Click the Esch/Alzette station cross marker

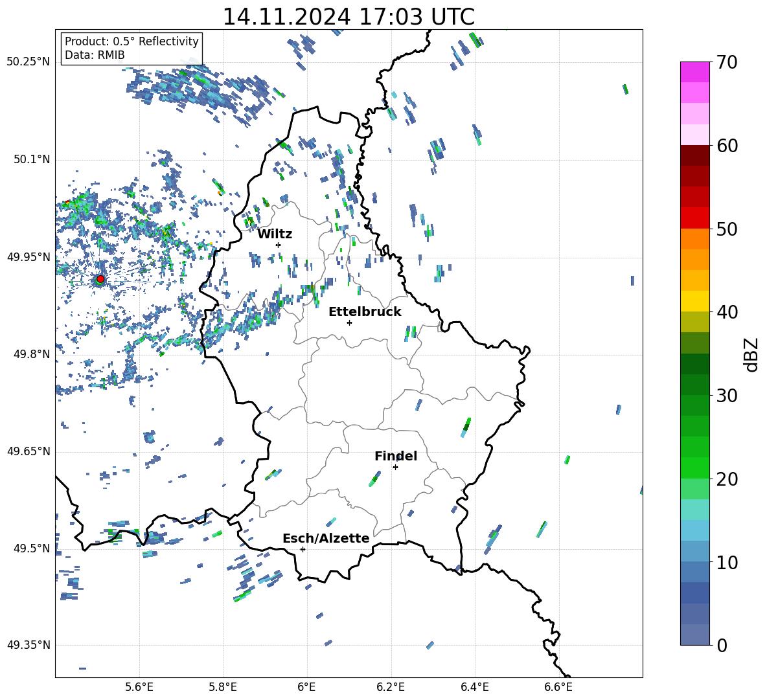(303, 549)
